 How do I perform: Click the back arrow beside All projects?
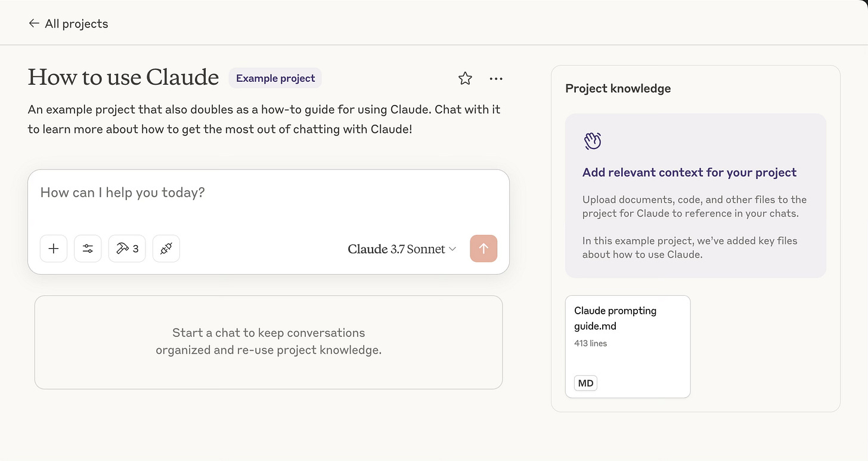[33, 24]
